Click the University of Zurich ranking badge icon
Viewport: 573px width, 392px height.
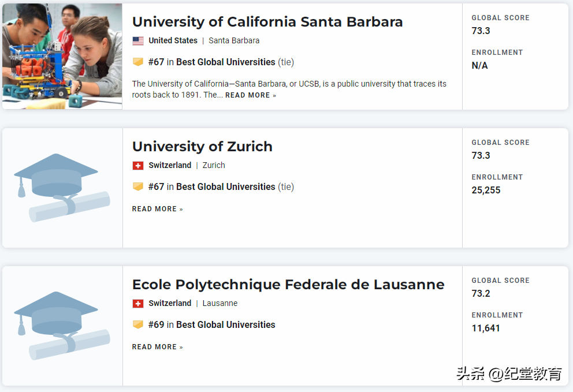[138, 186]
